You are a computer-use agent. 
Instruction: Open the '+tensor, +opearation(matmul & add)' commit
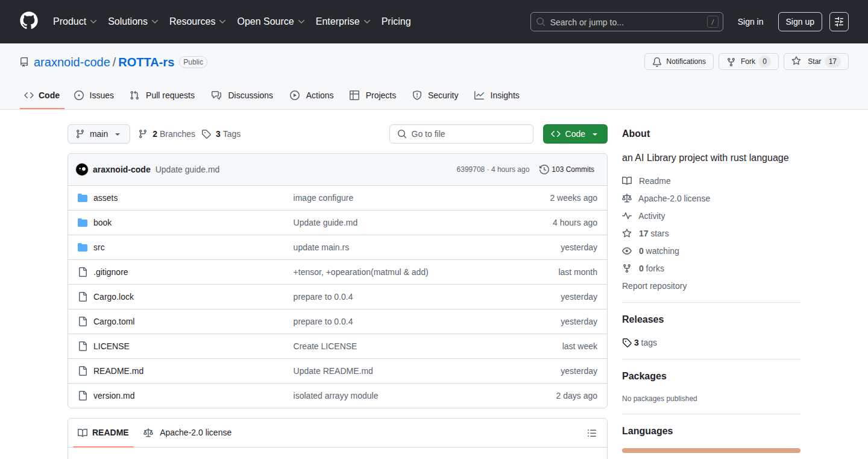(x=360, y=272)
